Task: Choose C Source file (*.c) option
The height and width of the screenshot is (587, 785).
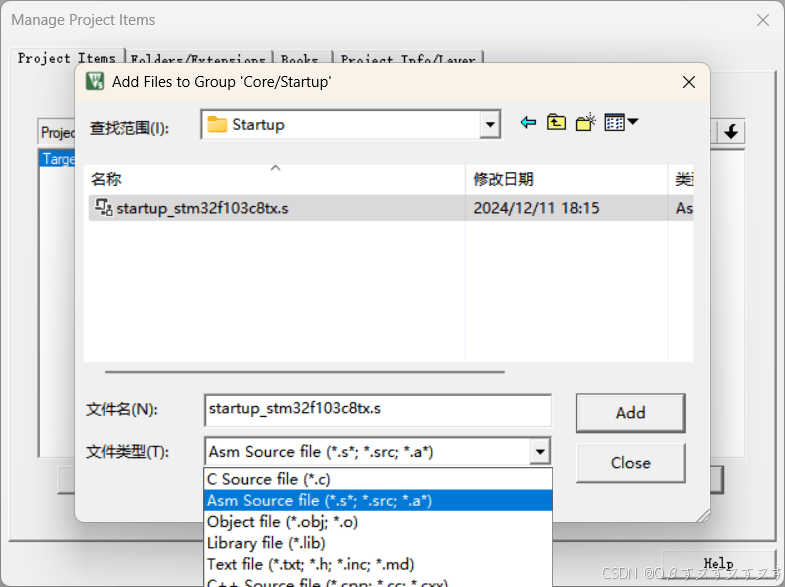Action: tap(378, 479)
